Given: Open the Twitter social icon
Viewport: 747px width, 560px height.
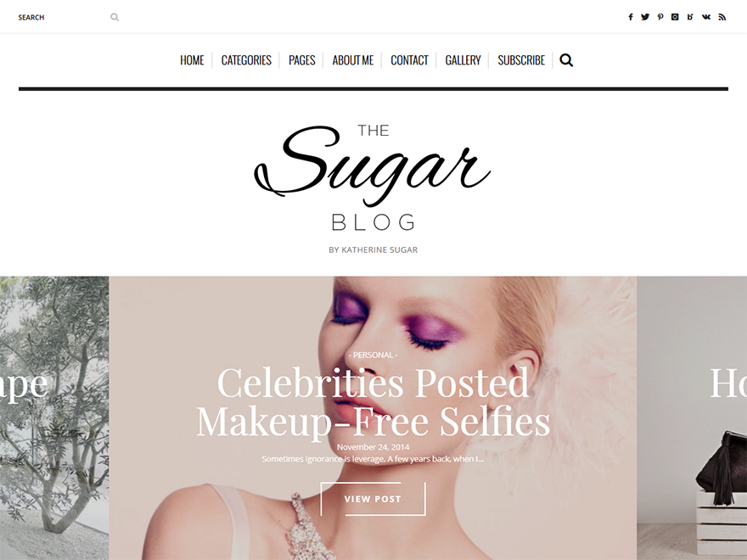Looking at the screenshot, I should pos(645,17).
